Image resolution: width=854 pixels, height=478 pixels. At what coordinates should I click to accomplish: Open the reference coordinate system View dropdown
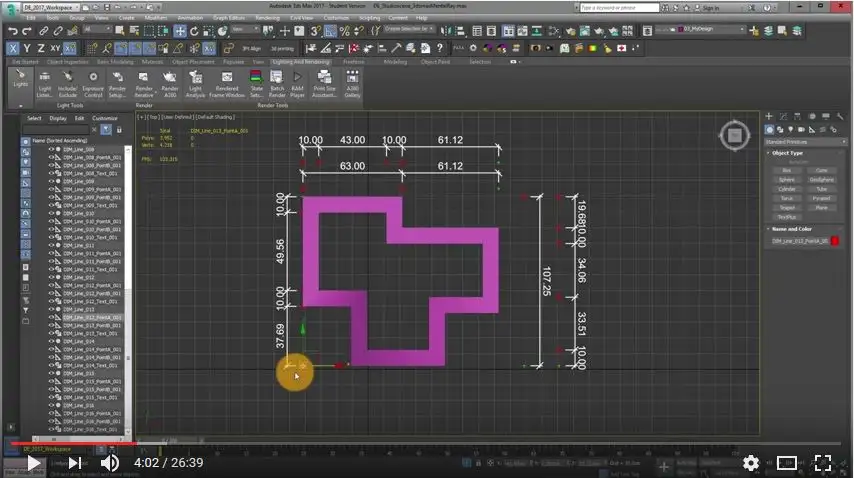pyautogui.click(x=245, y=29)
